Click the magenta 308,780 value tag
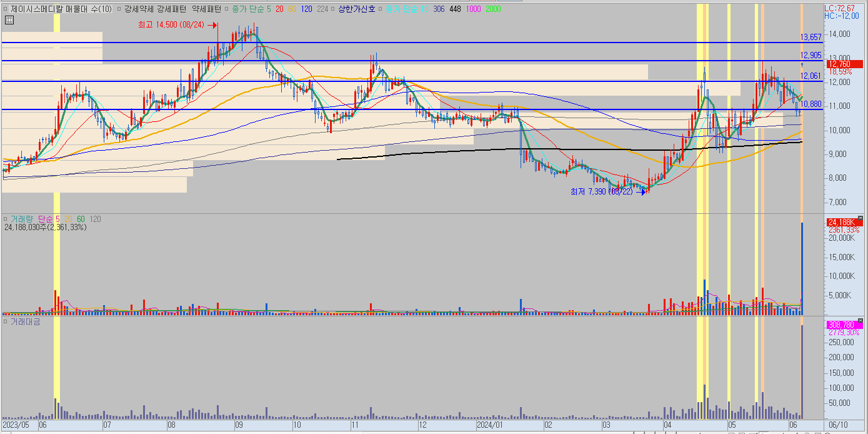Screen dimensions: 868x434 [x=844, y=325]
